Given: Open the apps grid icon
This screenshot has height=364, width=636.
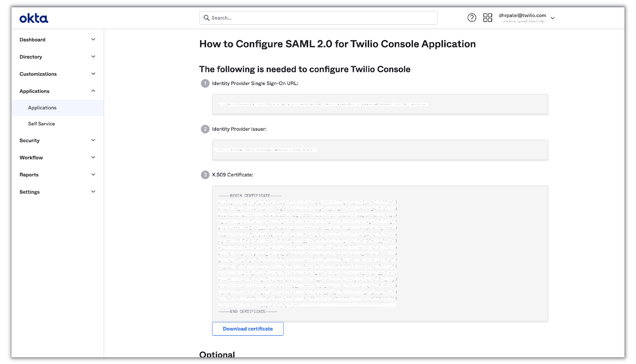Looking at the screenshot, I should click(488, 17).
